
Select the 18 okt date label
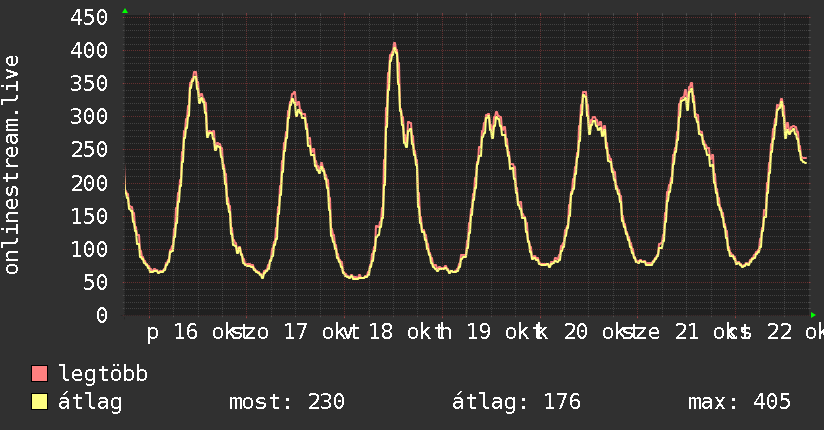click(x=400, y=332)
